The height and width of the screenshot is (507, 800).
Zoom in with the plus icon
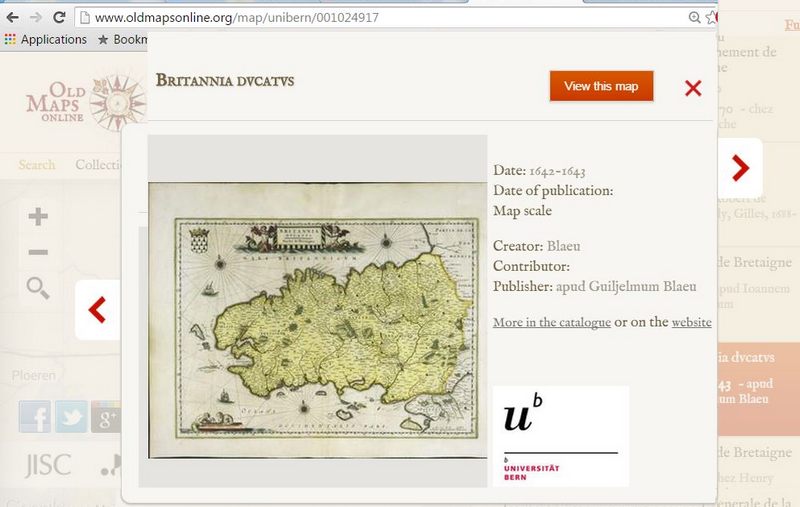(x=38, y=217)
